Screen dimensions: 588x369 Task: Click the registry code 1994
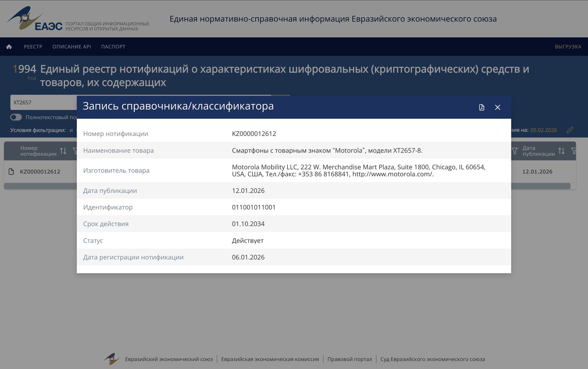click(24, 69)
